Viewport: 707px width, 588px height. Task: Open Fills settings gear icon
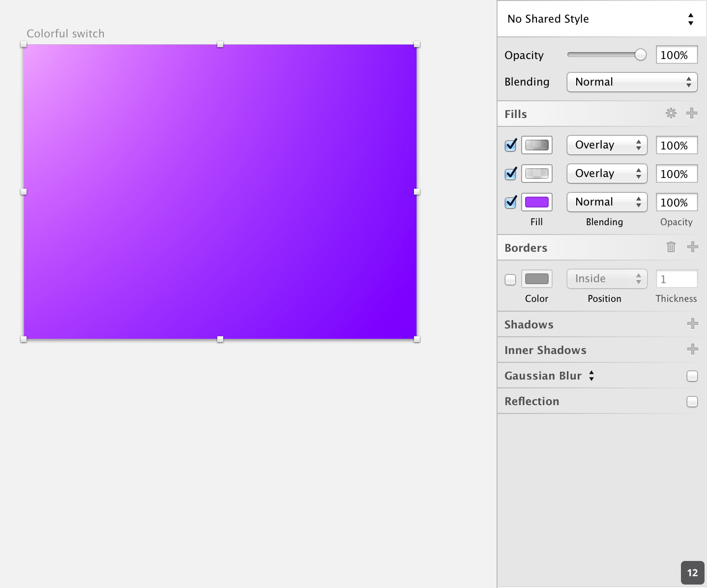click(671, 113)
